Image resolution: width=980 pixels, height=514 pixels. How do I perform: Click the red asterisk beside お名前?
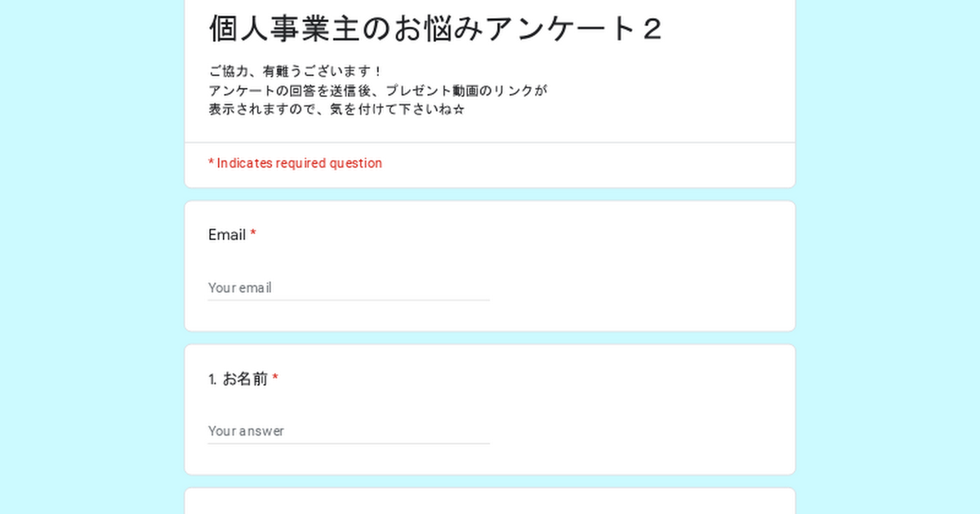275,379
